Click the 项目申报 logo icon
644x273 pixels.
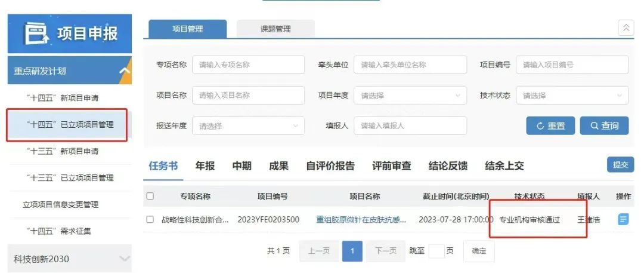[x=35, y=33]
